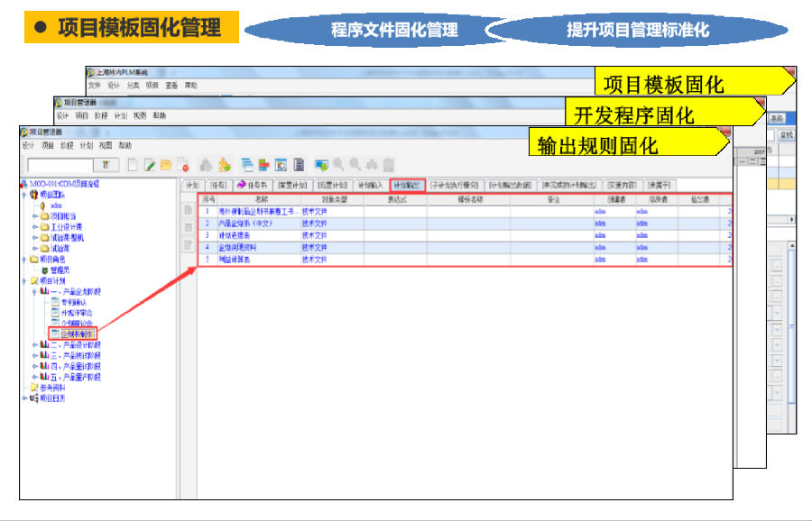Click the 名称 column header
Viewport: 812px width, 521px height.
[x=262, y=199]
